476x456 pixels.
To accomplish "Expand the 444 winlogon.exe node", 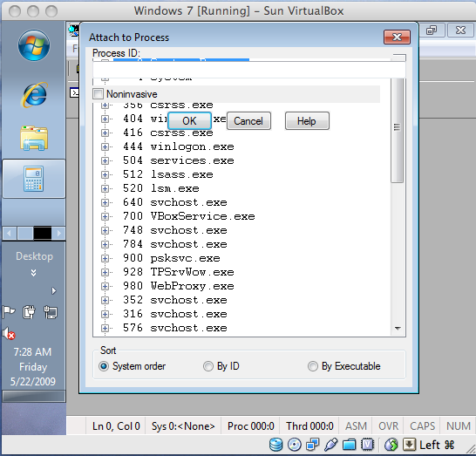I will 105,146.
